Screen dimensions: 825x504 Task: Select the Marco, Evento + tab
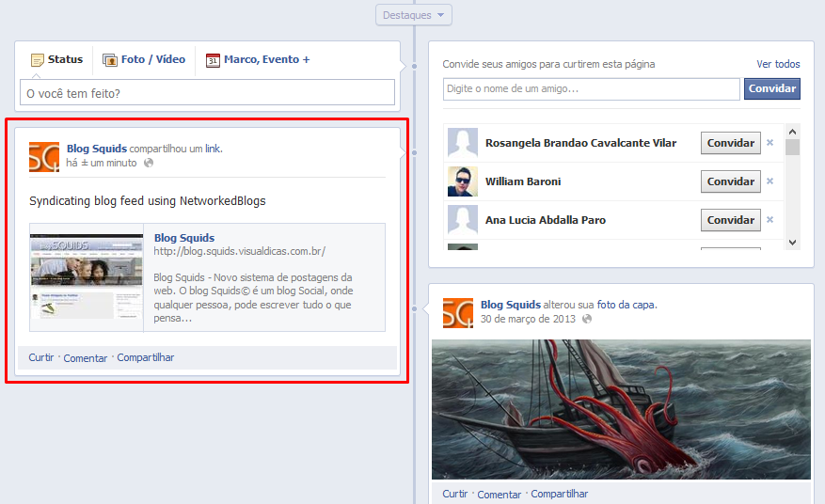pyautogui.click(x=258, y=59)
